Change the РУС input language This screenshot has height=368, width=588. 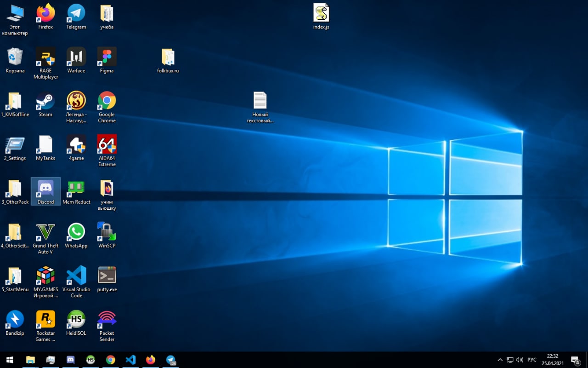pos(532,360)
